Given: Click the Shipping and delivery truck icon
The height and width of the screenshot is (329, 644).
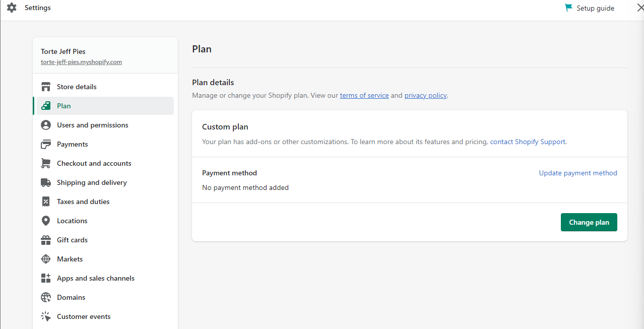Looking at the screenshot, I should (46, 182).
